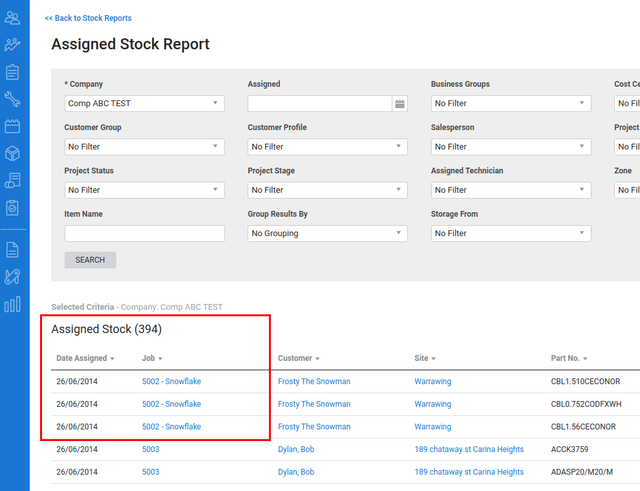Open the Cost Centre dropdown
This screenshot has height=491, width=640.
(x=627, y=103)
